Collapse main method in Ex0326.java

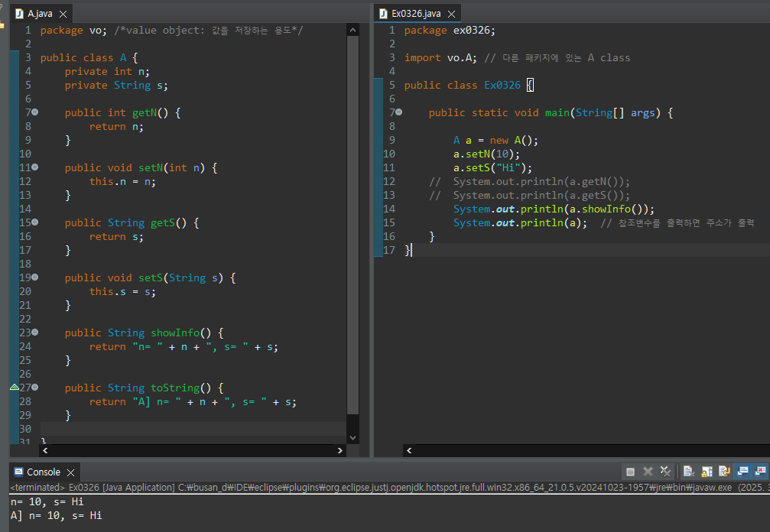(398, 112)
